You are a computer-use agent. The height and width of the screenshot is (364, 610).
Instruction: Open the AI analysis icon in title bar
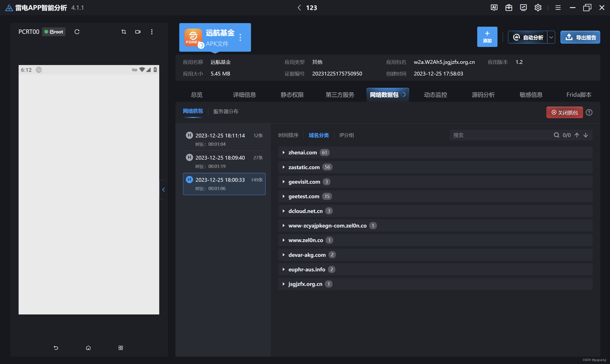pos(494,8)
